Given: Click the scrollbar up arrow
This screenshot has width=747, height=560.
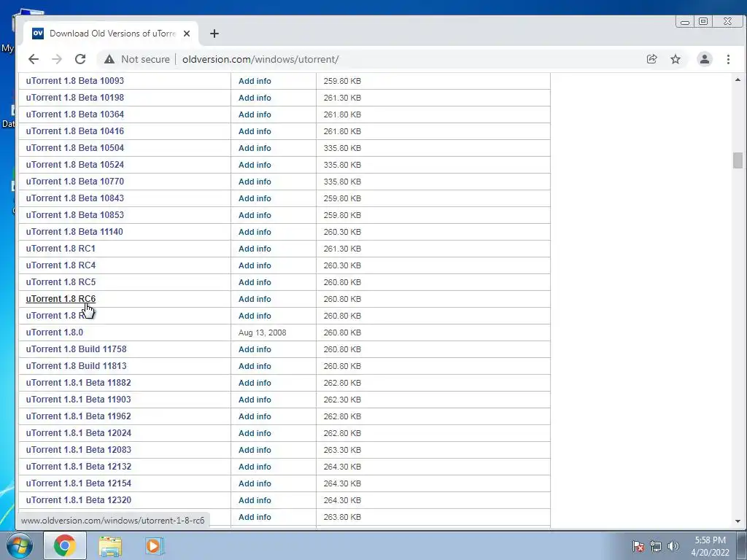Looking at the screenshot, I should tap(738, 79).
